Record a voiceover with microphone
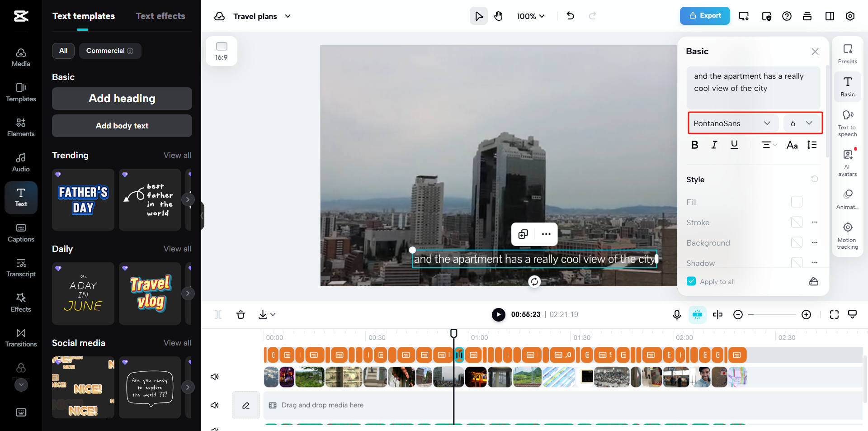The width and height of the screenshot is (868, 431). 677,315
